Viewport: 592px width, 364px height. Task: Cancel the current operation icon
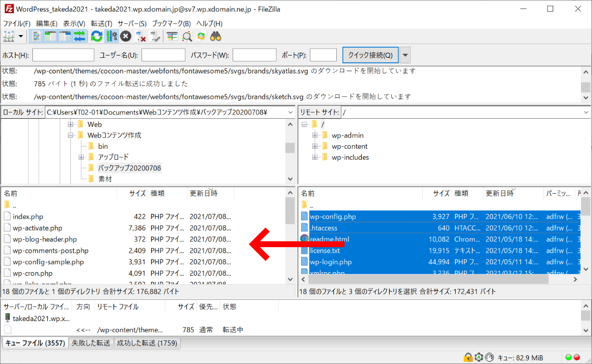[125, 36]
